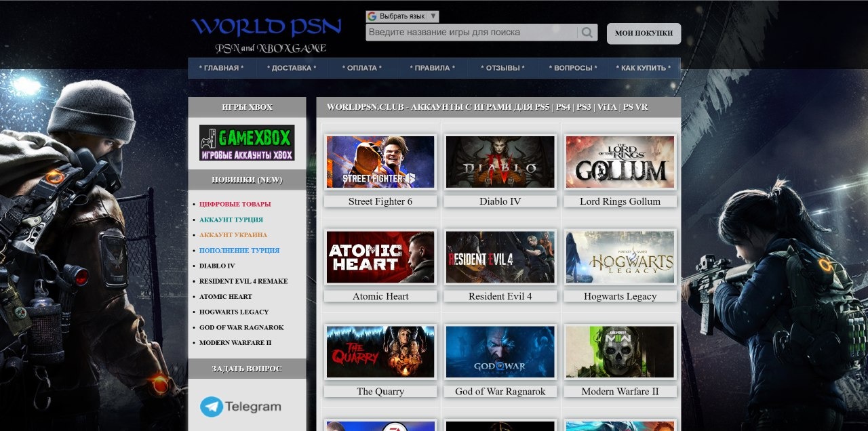
Task: Click the Hogwarts Legacy title label
Action: pyautogui.click(x=620, y=296)
